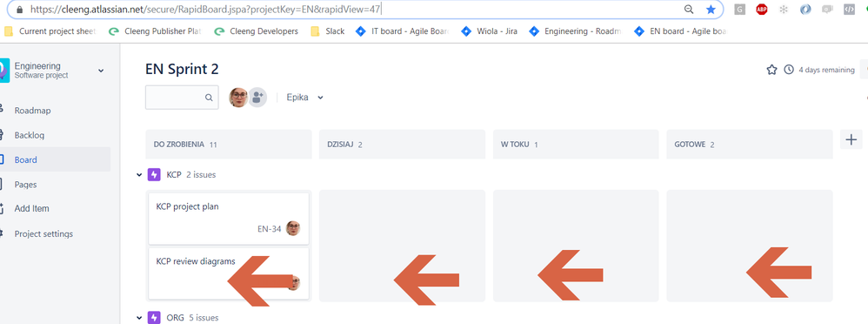
Task: Collapse the KCP swimlane chevron
Action: 139,175
